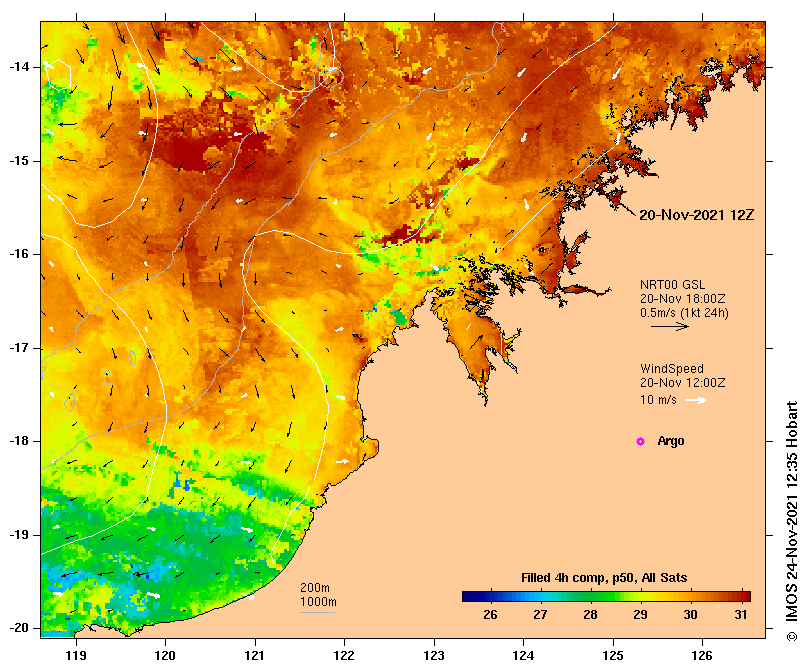Click the longitude axis label 124
Viewport: 809px width, 672px height.
pos(523,656)
